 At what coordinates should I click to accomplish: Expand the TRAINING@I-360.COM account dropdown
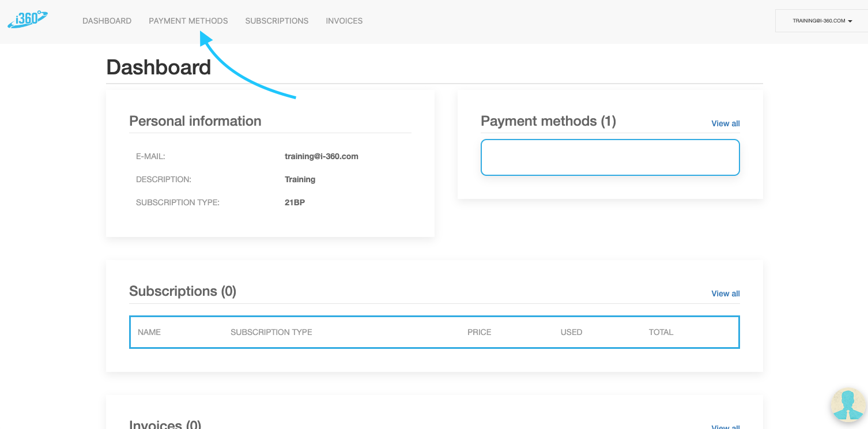822,21
